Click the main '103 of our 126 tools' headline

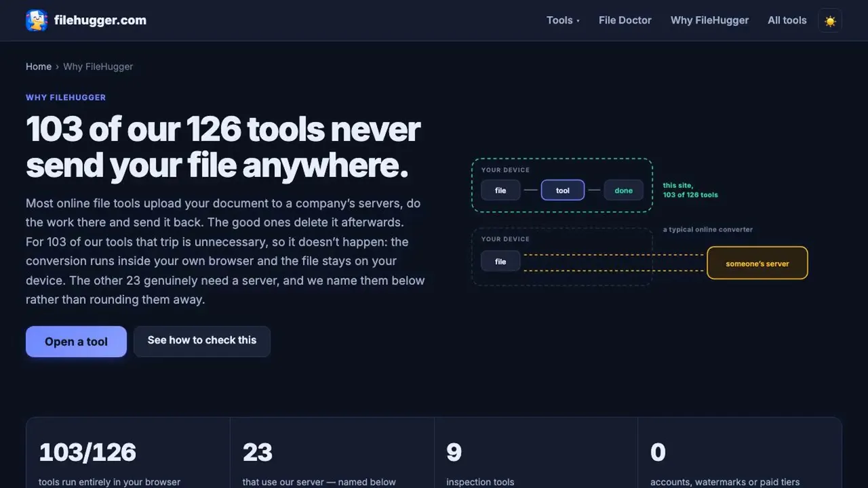(x=223, y=147)
